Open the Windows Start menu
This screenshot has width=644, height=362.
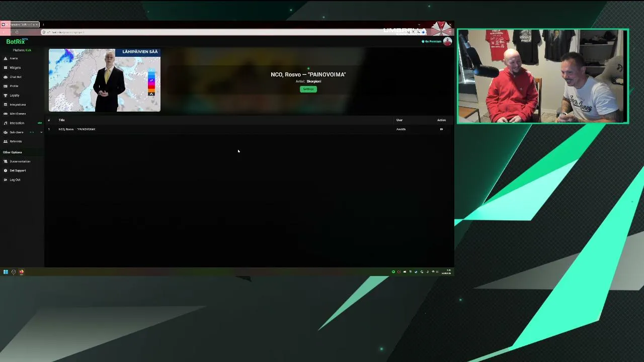pos(6,272)
